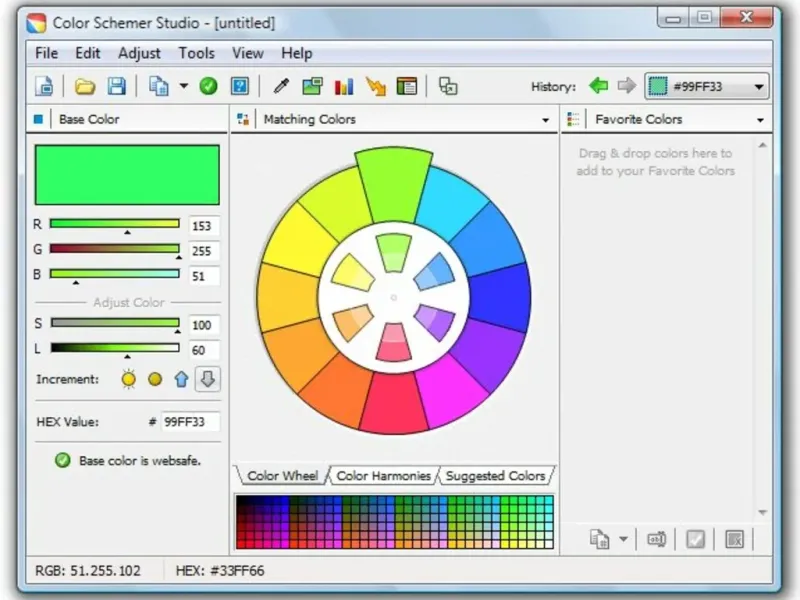This screenshot has height=600, width=800.
Task: Click the image photo scheme icon
Action: pyautogui.click(x=312, y=86)
